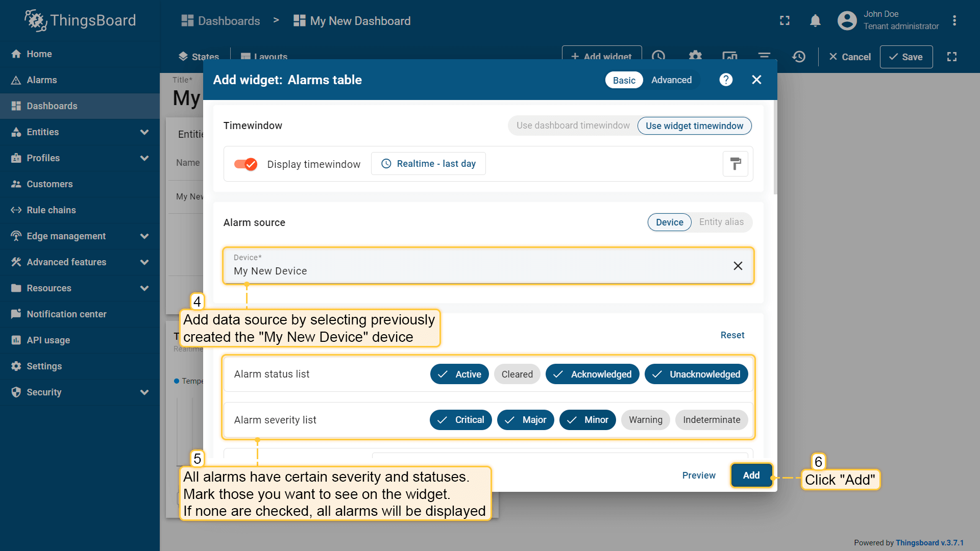Switch Alarm source to Entity alias

click(721, 222)
